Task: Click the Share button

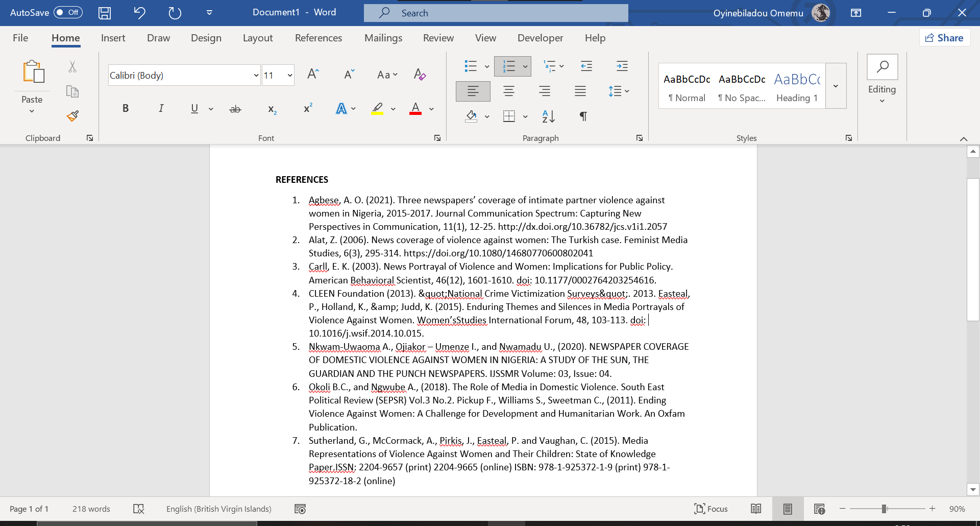Action: (x=944, y=37)
